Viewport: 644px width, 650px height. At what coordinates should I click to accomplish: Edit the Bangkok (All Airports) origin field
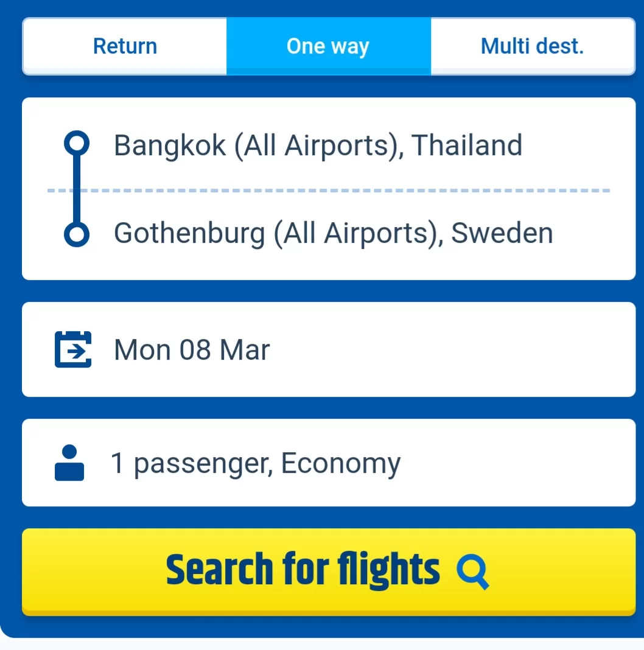pyautogui.click(x=256, y=145)
